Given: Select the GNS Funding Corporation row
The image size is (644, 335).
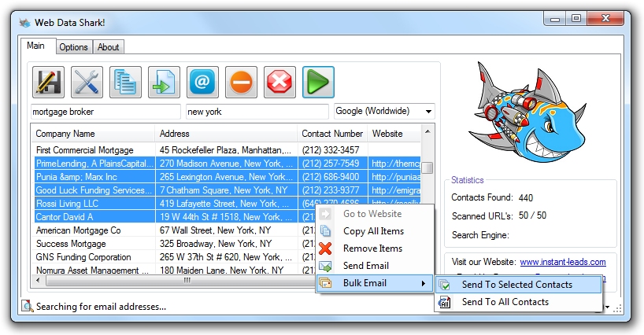Looking at the screenshot, I should point(175,257).
